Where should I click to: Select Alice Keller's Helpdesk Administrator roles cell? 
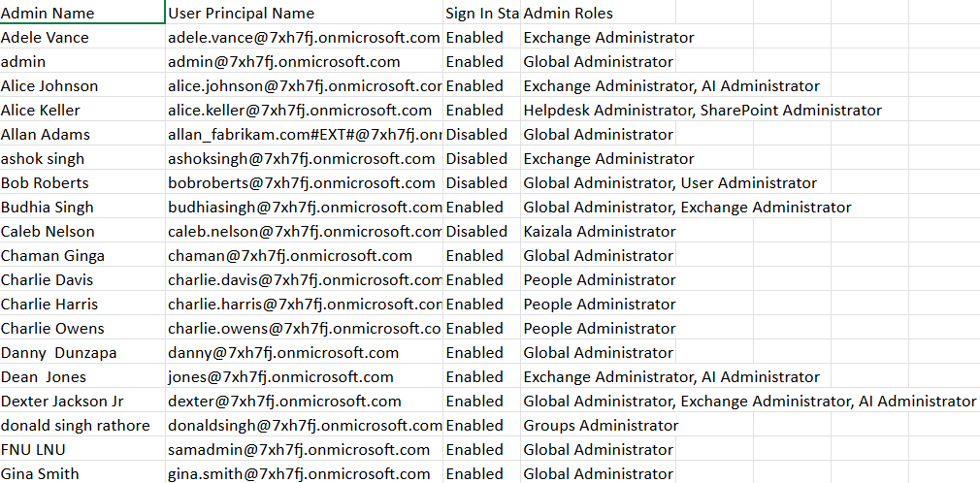[x=702, y=111]
